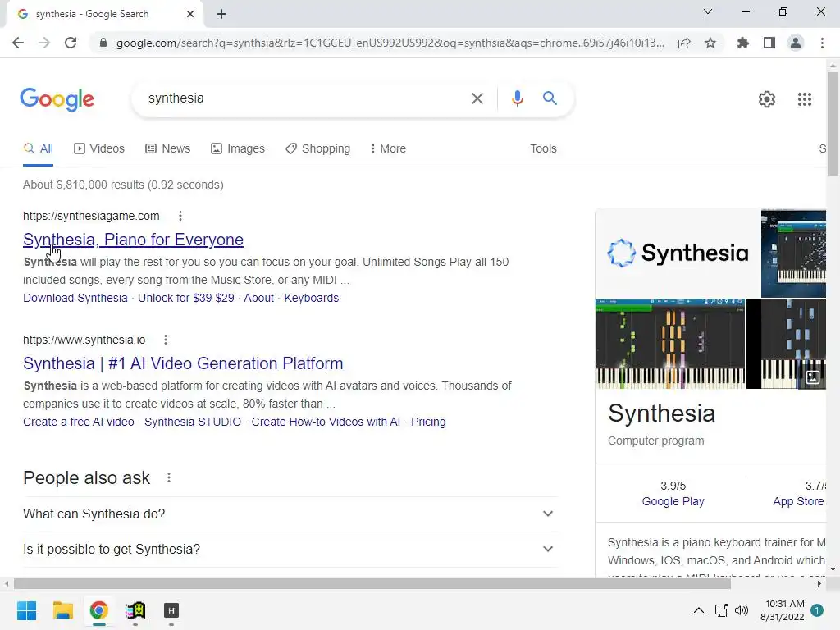Image resolution: width=840 pixels, height=630 pixels.
Task: Open Synthesia, Piano for Everyone result
Action: click(133, 240)
